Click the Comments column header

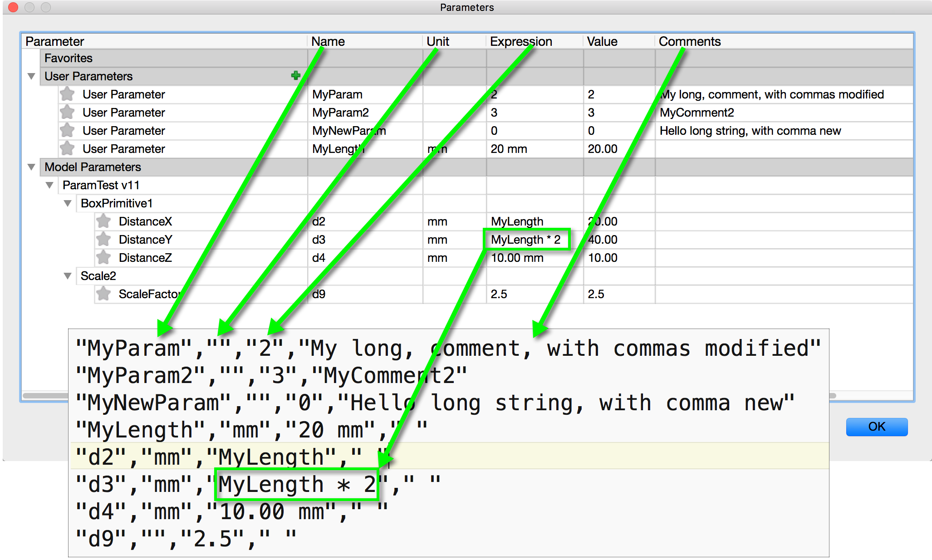coord(689,41)
